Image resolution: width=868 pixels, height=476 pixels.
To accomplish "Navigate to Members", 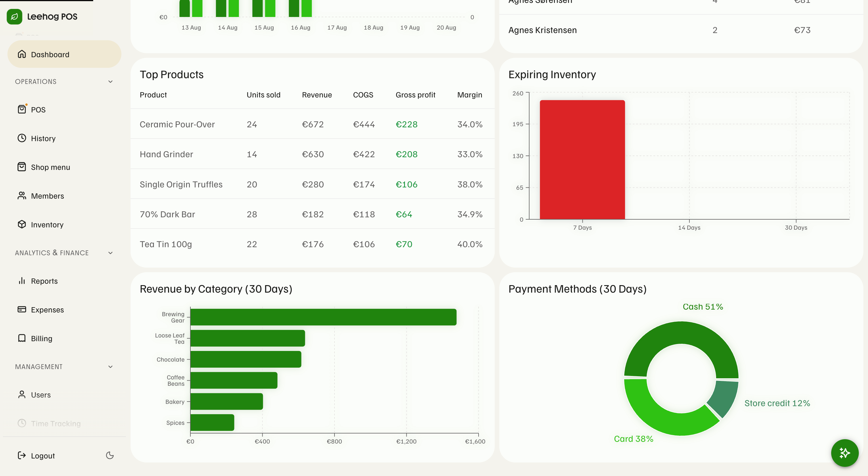I will click(x=64, y=196).
